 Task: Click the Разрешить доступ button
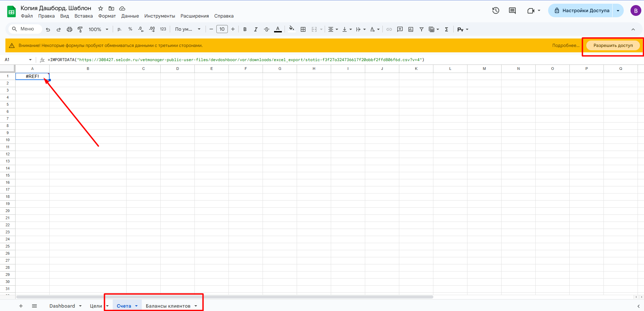pyautogui.click(x=613, y=45)
